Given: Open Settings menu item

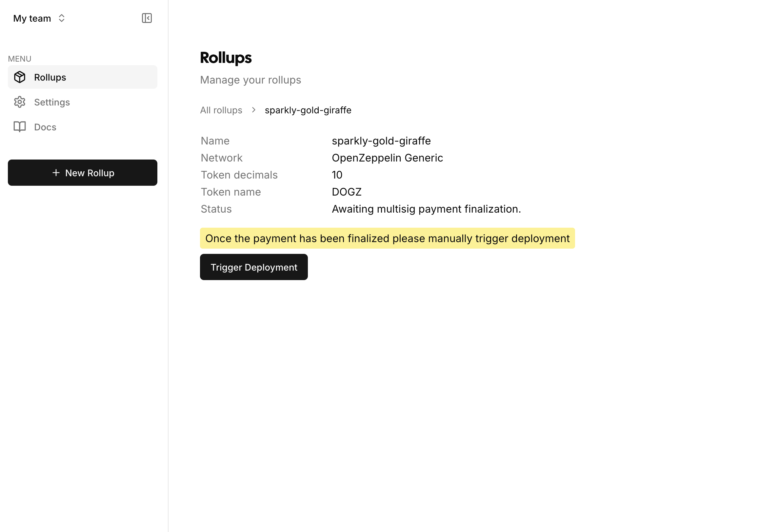Looking at the screenshot, I should pyautogui.click(x=83, y=102).
